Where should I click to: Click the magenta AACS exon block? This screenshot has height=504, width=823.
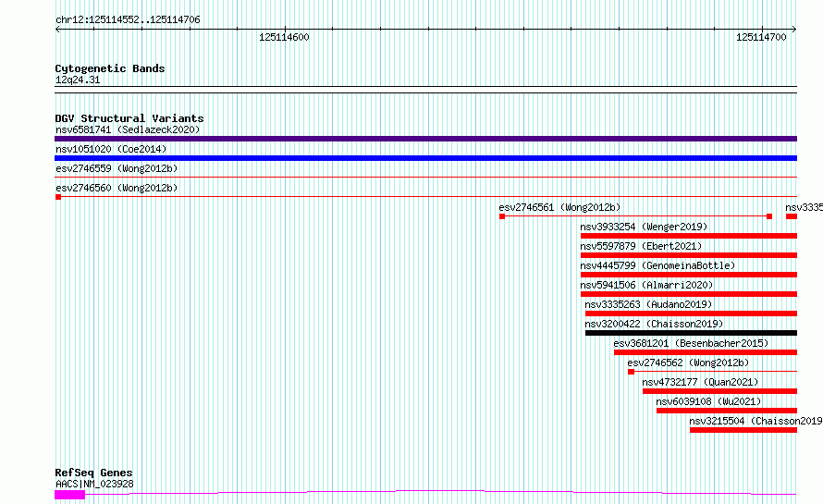tap(69, 495)
